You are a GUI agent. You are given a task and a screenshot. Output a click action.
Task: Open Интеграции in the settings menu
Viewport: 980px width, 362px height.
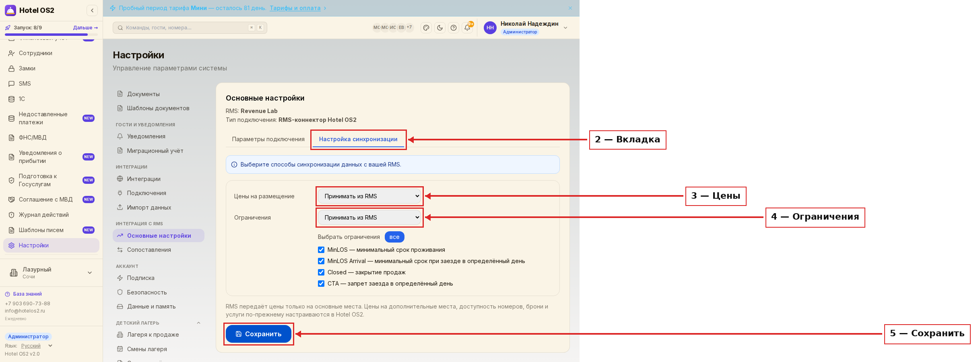(x=159, y=179)
